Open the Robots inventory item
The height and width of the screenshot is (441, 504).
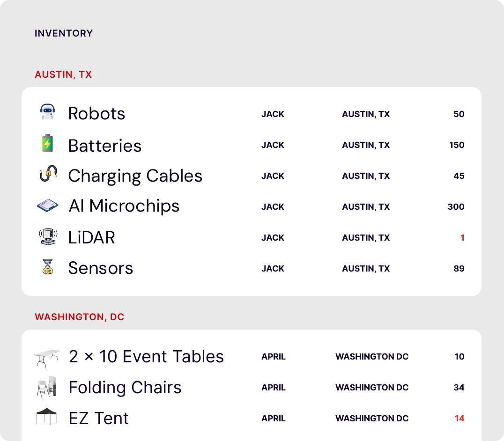96,114
